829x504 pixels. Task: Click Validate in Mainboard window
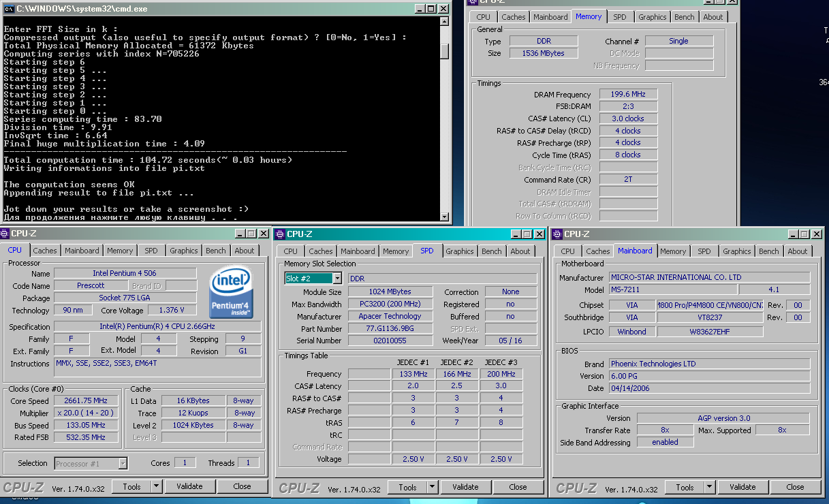(x=742, y=487)
